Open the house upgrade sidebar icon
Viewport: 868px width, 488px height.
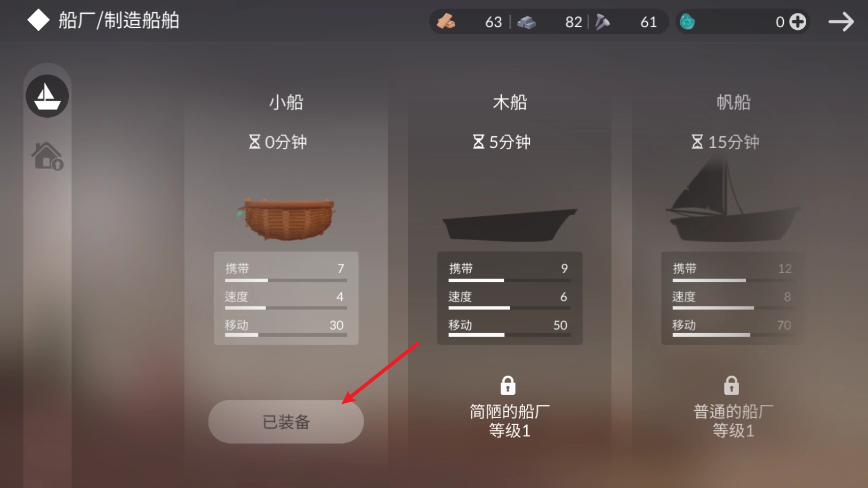pos(47,156)
